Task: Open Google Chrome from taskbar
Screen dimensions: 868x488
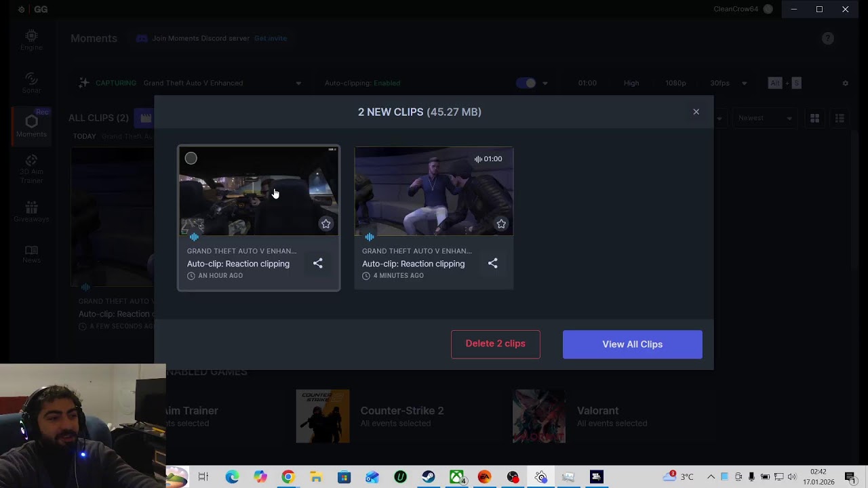Action: (288, 477)
